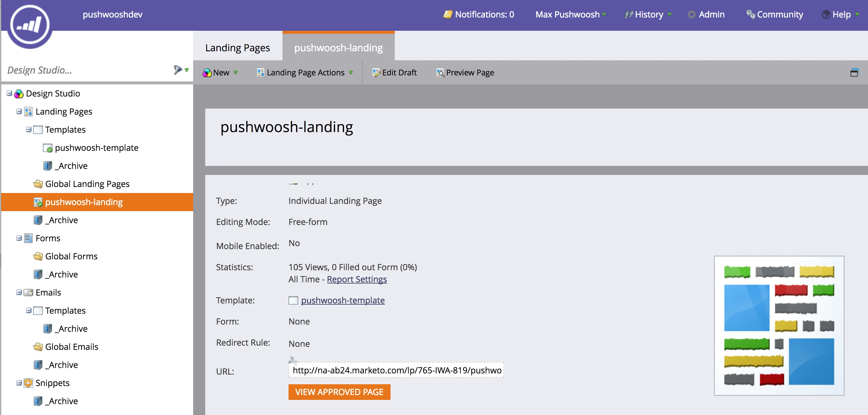868x415 pixels.
Task: Open the Landing Page Actions dropdown
Action: [305, 72]
